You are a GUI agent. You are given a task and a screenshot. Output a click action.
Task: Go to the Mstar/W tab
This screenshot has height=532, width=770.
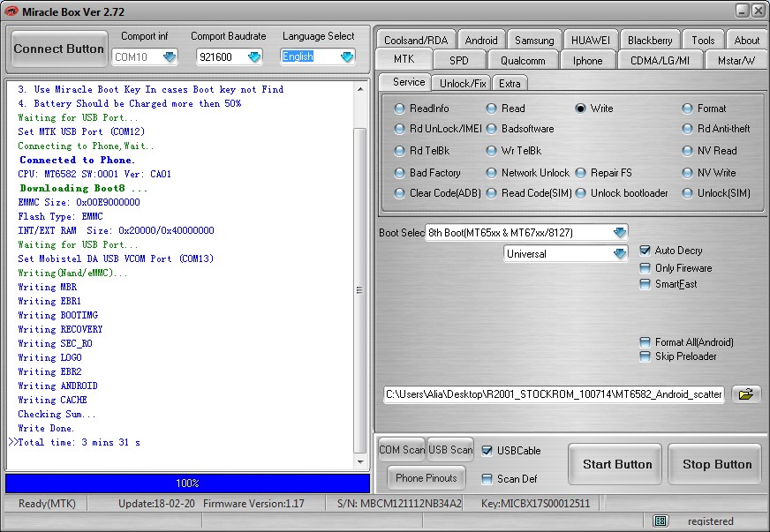[736, 60]
